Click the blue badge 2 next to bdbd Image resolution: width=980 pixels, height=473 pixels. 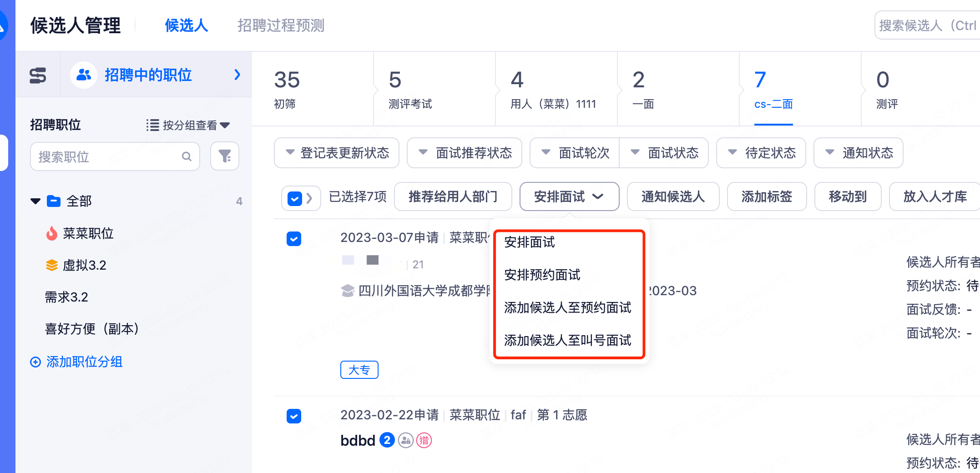coord(387,440)
